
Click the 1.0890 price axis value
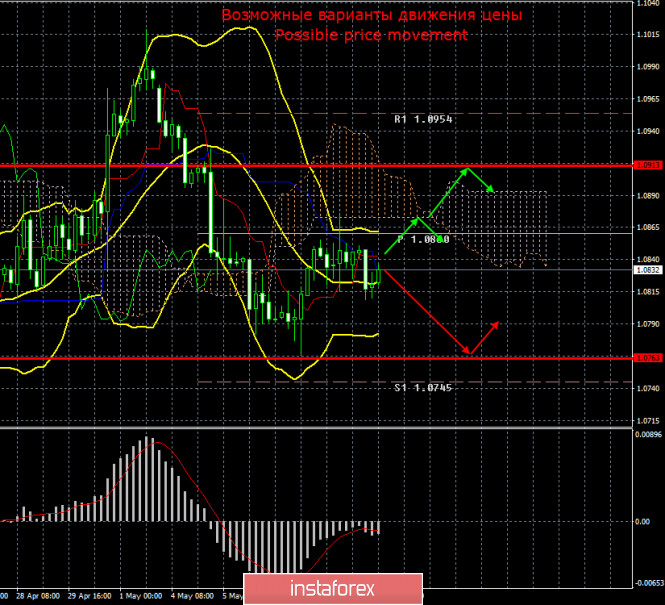point(648,195)
